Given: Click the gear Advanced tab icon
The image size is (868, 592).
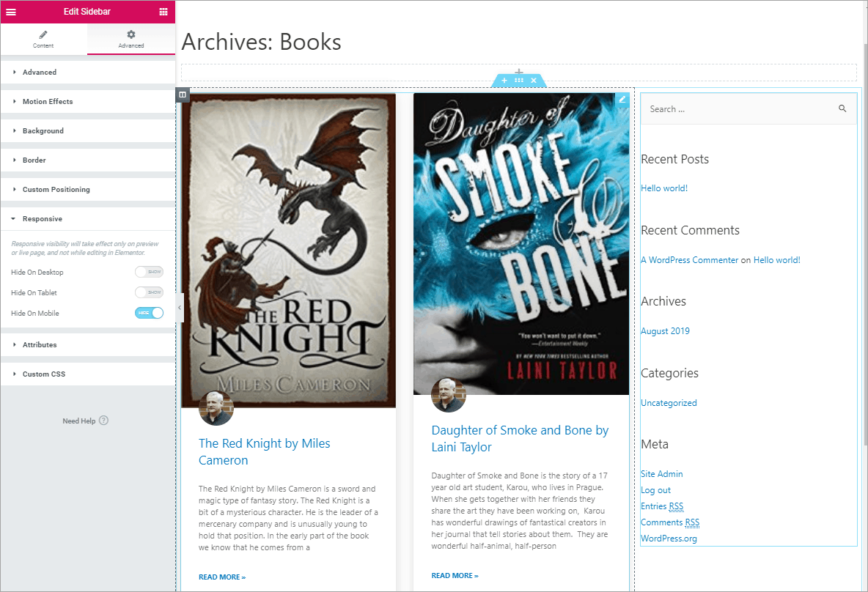Looking at the screenshot, I should [131, 34].
